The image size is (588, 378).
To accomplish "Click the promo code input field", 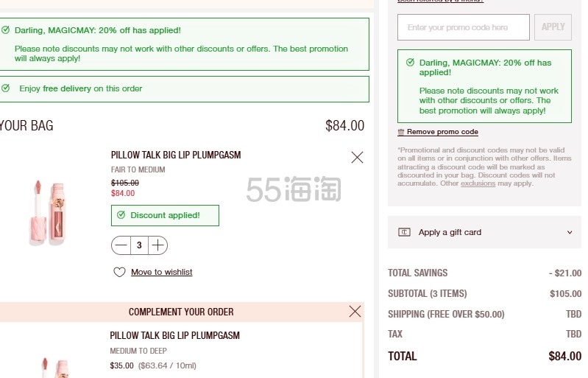I will point(464,27).
